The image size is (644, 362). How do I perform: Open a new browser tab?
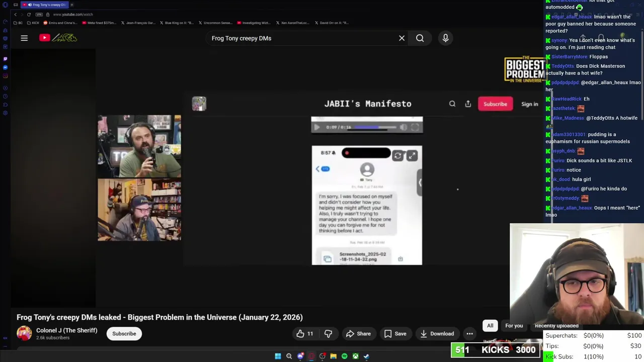71,5
